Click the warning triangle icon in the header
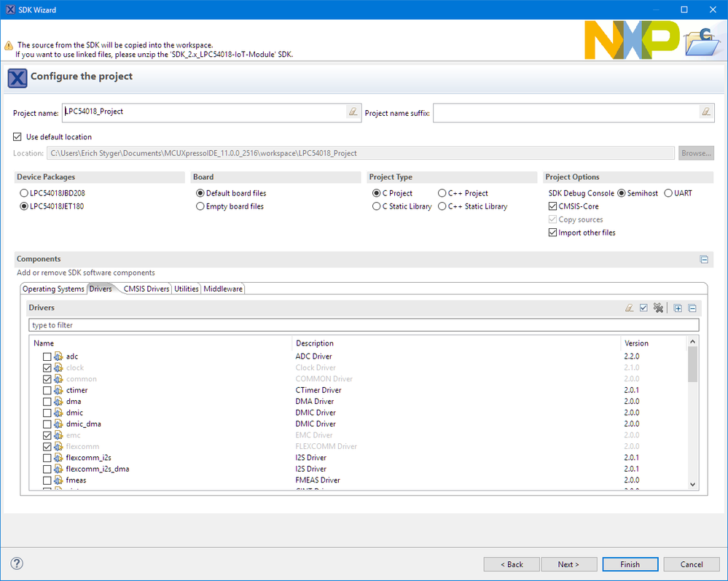Image resolution: width=728 pixels, height=581 pixels. point(8,45)
